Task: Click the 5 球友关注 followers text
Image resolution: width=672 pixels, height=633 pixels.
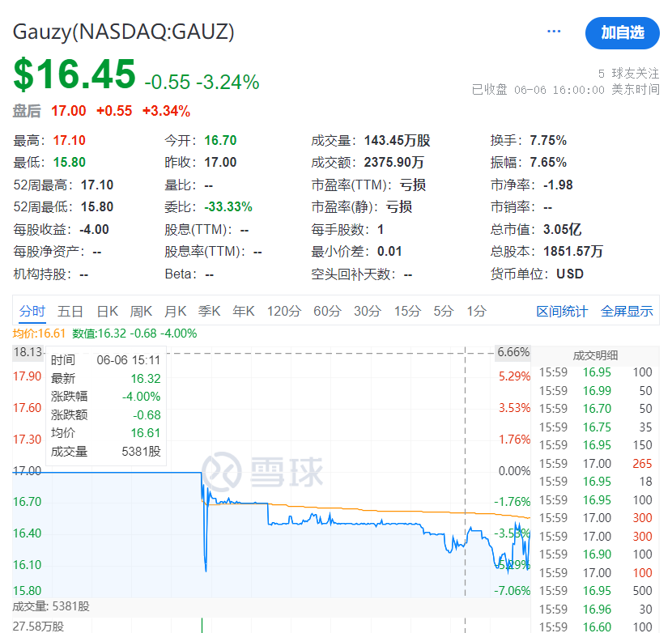Action: pos(629,74)
